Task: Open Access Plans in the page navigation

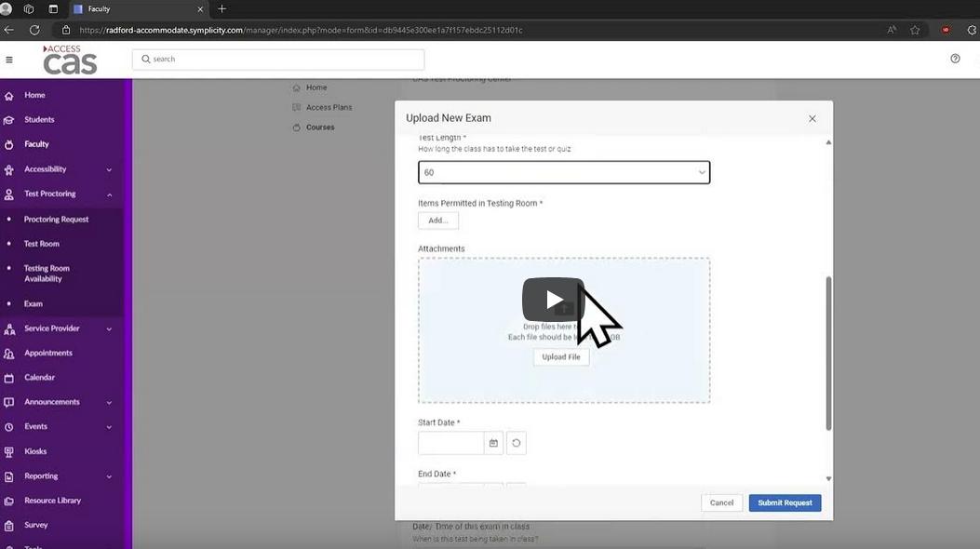Action: pos(329,107)
